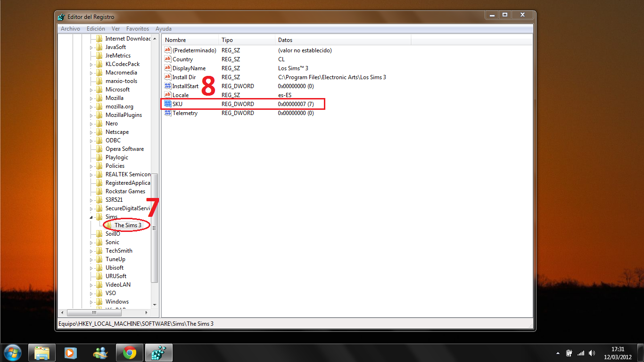Click the network signal tray icon
644x362 pixels.
coord(581,353)
